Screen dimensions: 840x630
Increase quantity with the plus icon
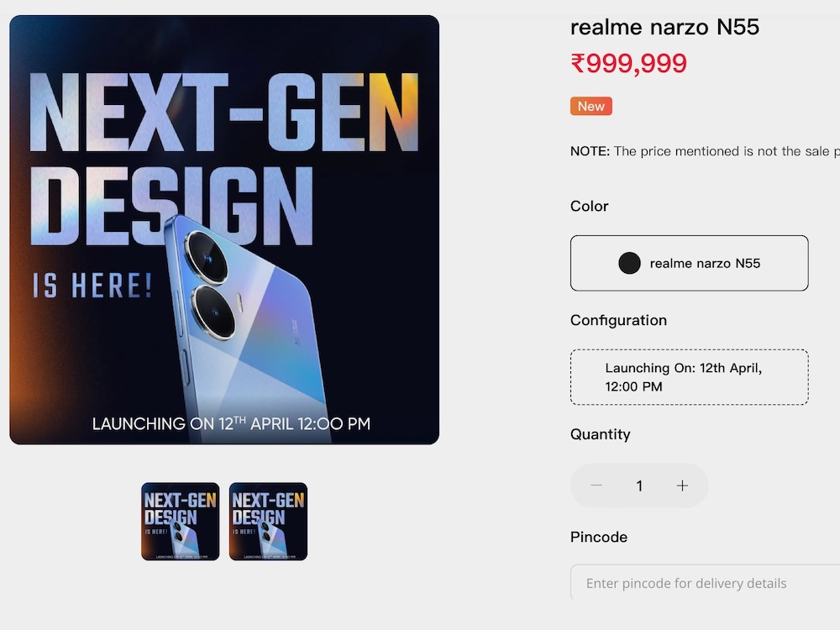(682, 486)
